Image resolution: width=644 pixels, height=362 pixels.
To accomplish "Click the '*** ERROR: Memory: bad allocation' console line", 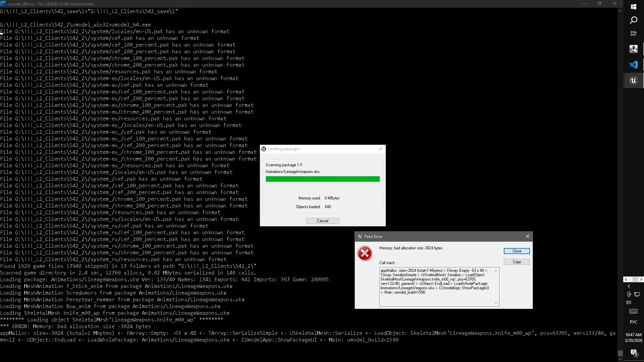I will coord(75,326).
